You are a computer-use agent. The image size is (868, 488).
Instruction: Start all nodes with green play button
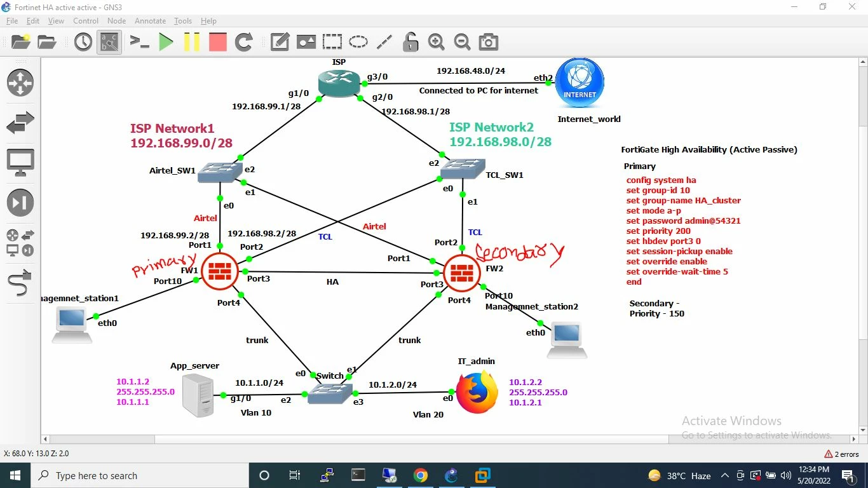point(166,42)
